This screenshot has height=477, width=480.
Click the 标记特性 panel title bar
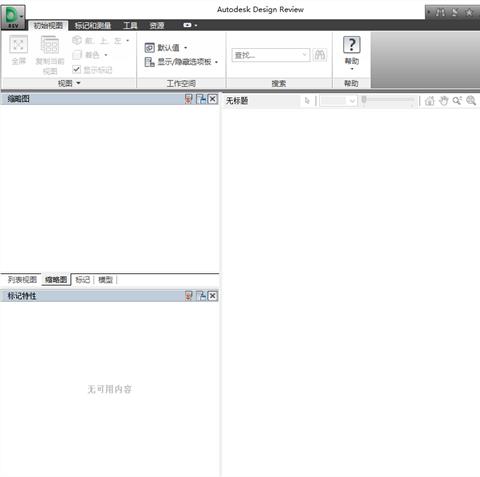tap(109, 296)
